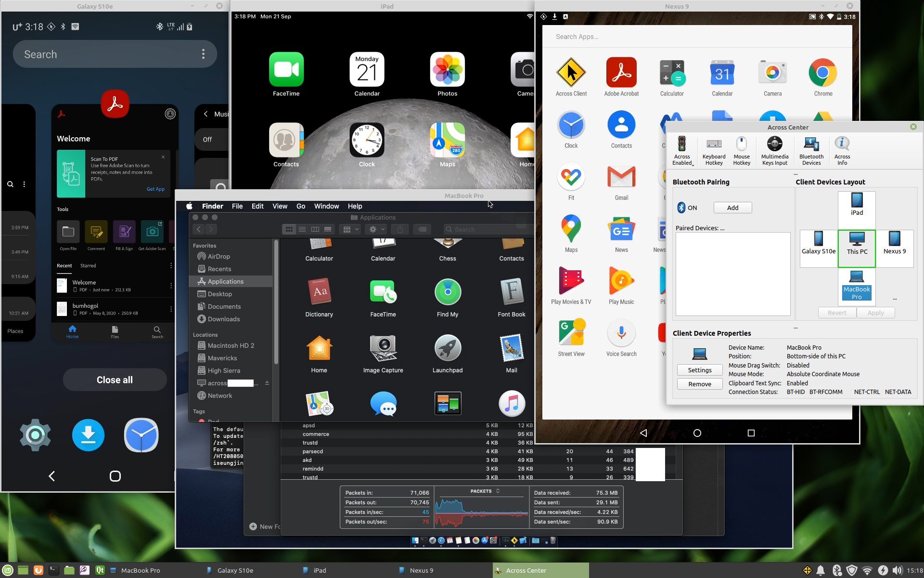924x578 pixels.
Task: Open the Bluetooth Devices panel icon
Action: coord(811,144)
